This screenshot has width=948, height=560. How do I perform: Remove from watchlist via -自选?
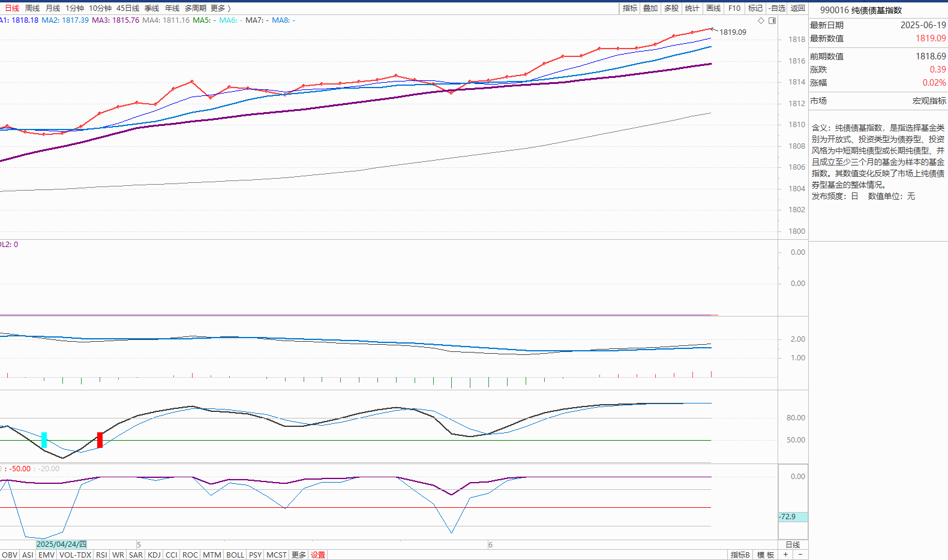point(777,8)
